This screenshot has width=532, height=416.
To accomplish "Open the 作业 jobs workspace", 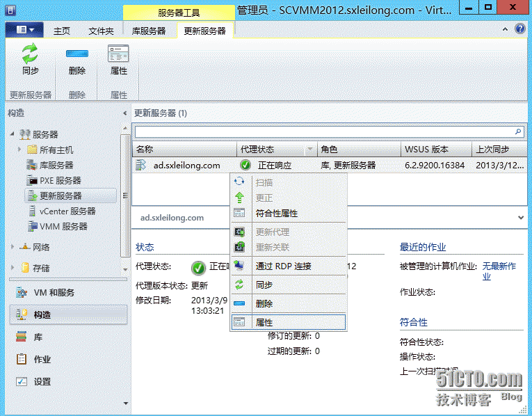I will click(x=68, y=359).
